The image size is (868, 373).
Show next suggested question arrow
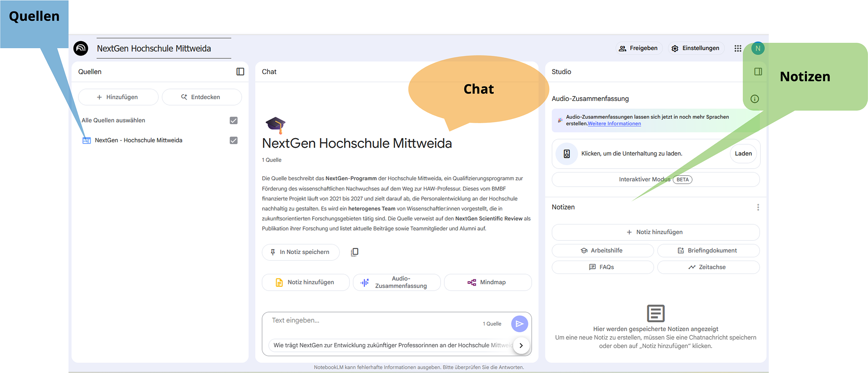coord(521,345)
